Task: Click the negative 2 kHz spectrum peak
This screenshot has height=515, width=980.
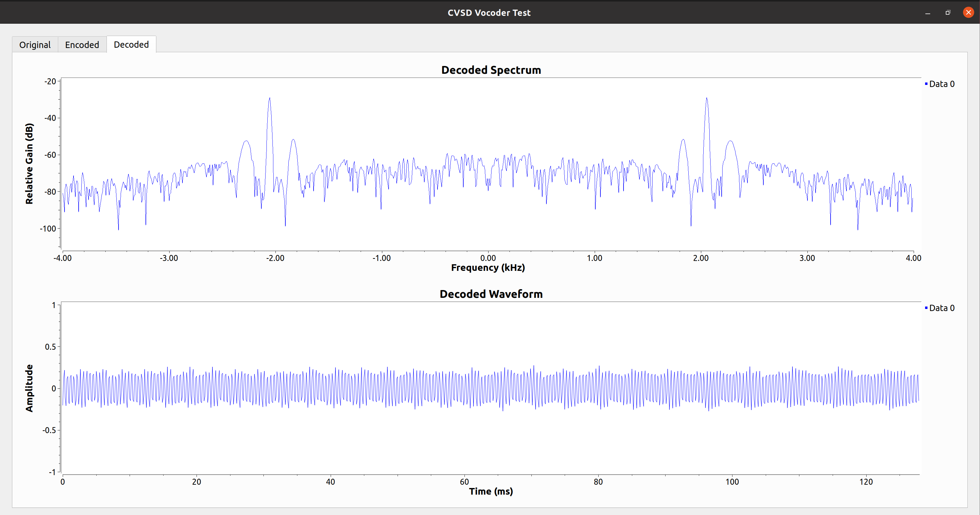Action: [270, 99]
